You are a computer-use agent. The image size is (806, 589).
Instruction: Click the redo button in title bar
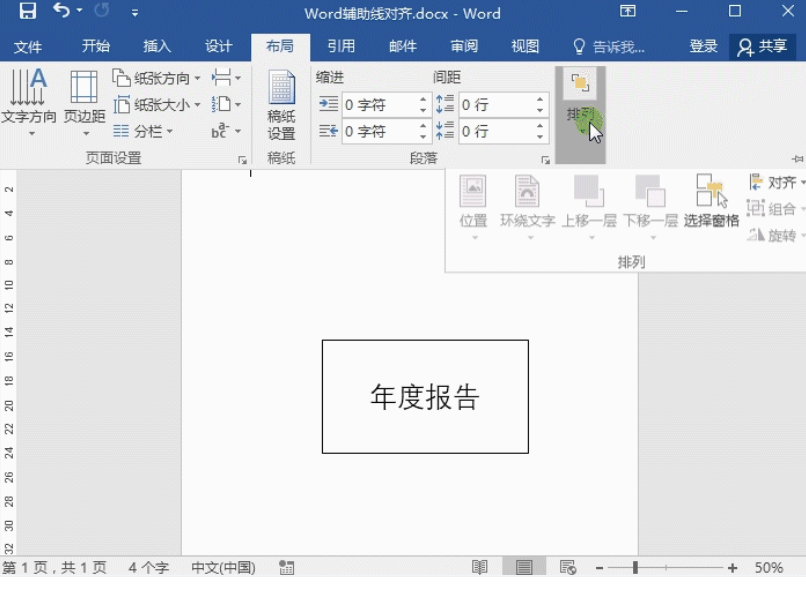102,11
